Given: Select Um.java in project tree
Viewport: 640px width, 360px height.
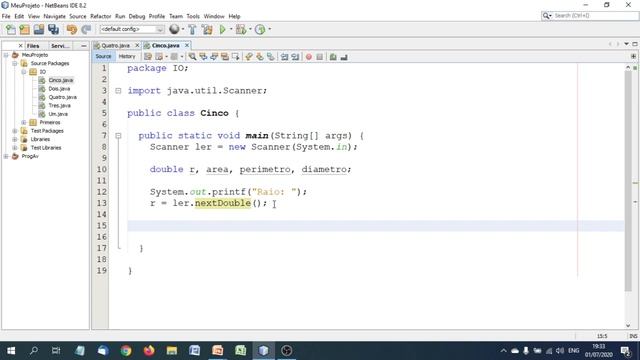Looking at the screenshot, I should (58, 114).
